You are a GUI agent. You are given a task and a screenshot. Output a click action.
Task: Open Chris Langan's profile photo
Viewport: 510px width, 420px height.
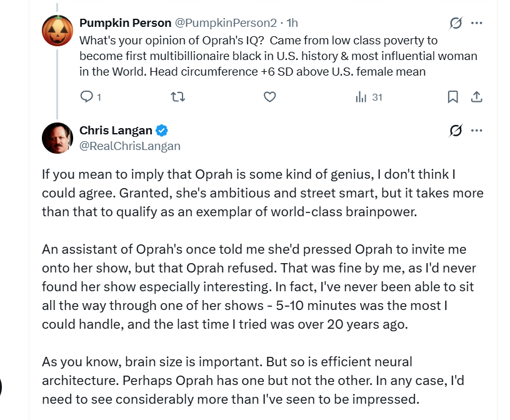pos(57,137)
